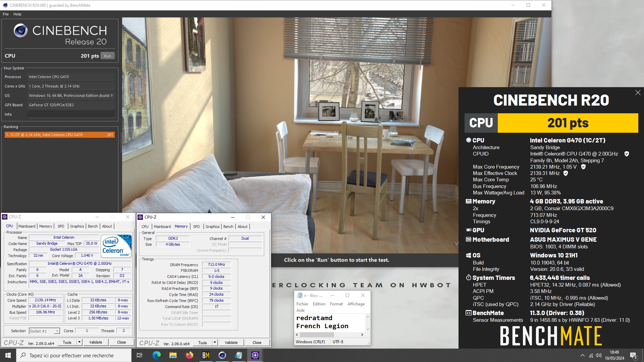Click the DRAM Frequency value 713.0 MHz
Screen dimensions: 644x362
point(216,264)
